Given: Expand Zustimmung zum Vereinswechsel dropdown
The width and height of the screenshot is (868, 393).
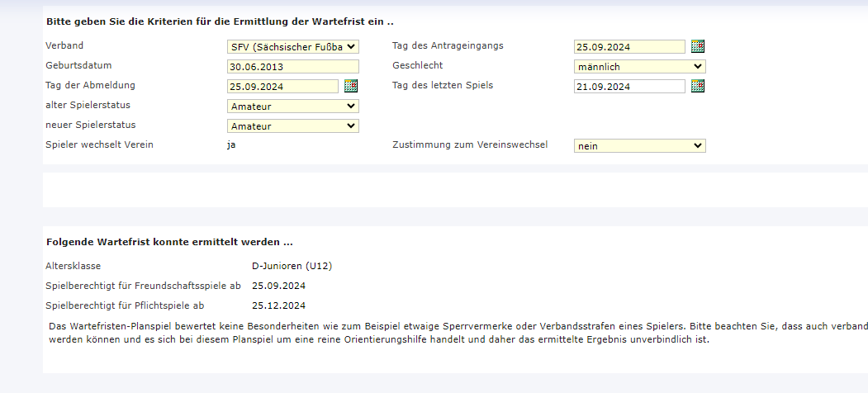Looking at the screenshot, I should coord(639,145).
